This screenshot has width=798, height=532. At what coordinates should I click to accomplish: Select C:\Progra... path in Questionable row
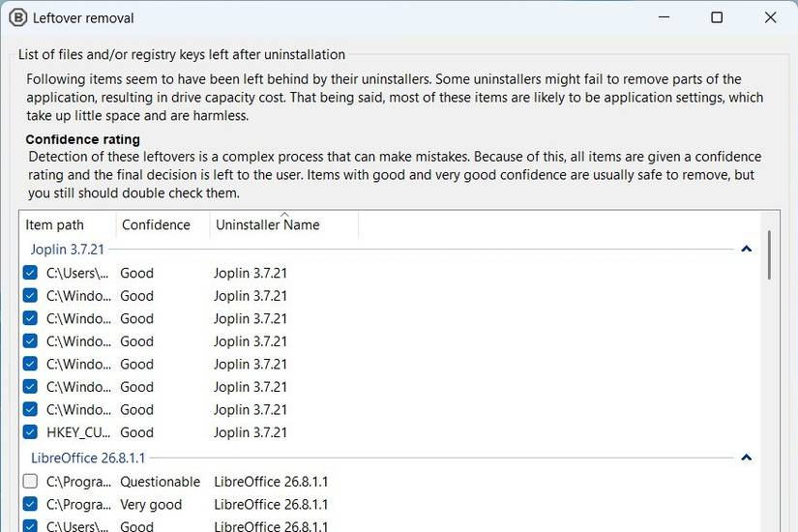[x=78, y=482]
